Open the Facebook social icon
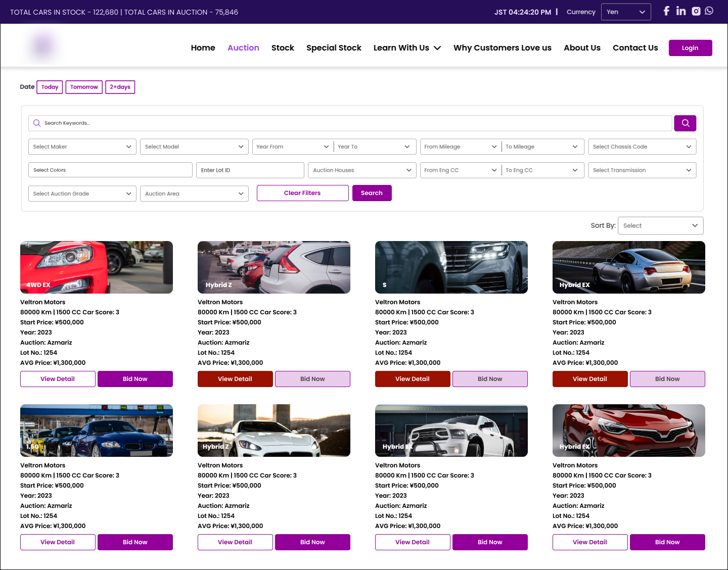 pyautogui.click(x=666, y=11)
